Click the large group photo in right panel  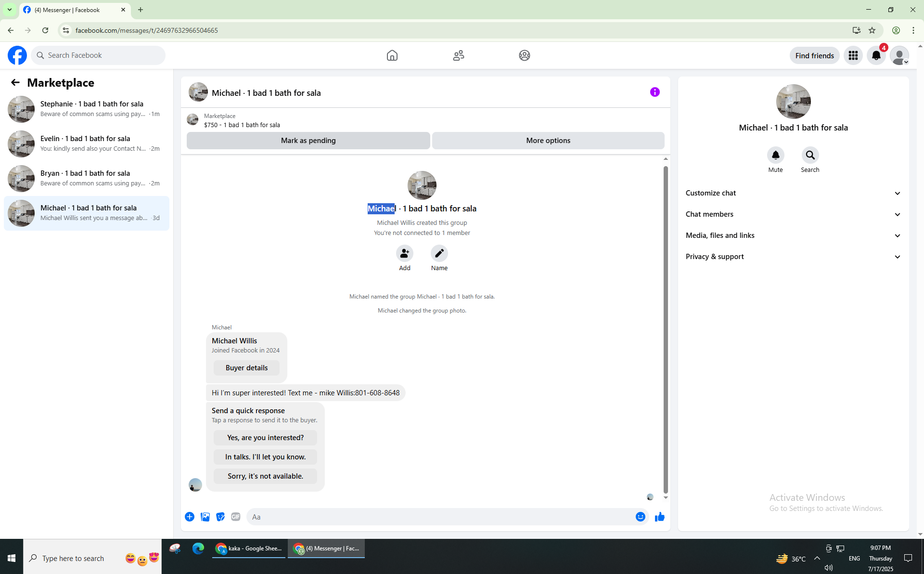[x=794, y=102]
